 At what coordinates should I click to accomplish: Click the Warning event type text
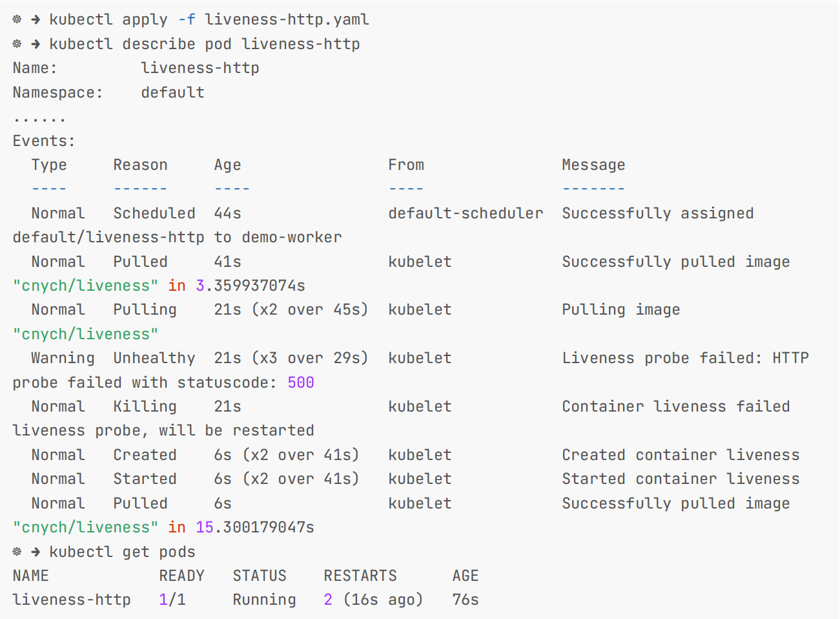(x=63, y=358)
